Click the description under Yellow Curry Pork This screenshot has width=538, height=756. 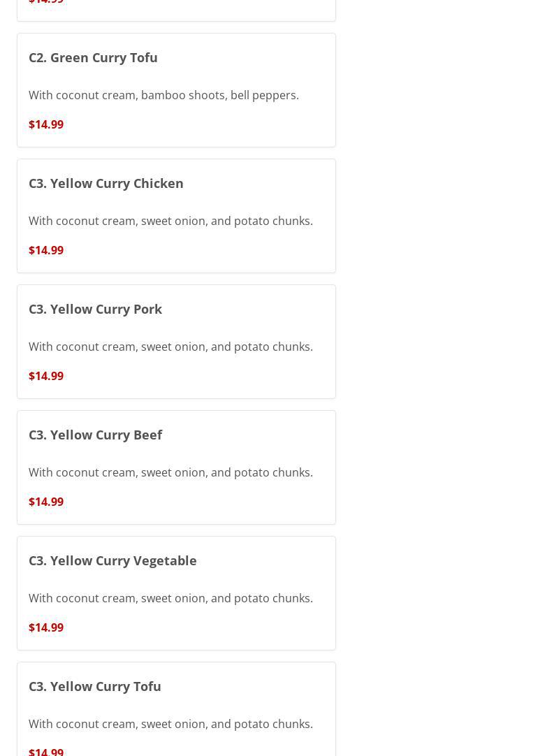pos(170,347)
